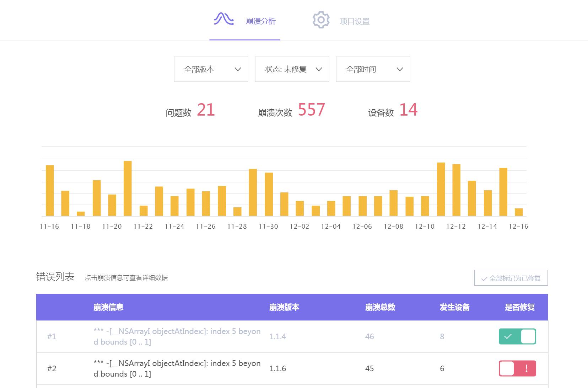Mark crash #2 as fixed via toggle
The width and height of the screenshot is (588, 388).
click(x=517, y=368)
